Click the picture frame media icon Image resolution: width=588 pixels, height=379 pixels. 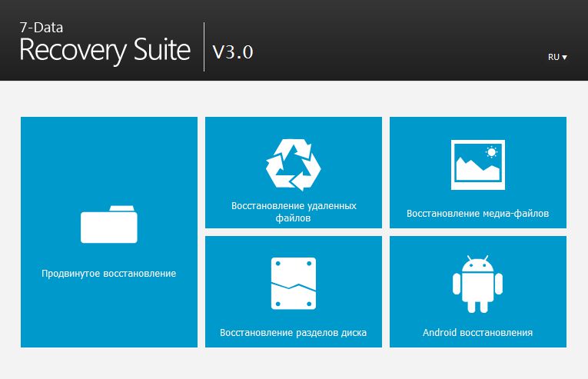click(x=478, y=165)
